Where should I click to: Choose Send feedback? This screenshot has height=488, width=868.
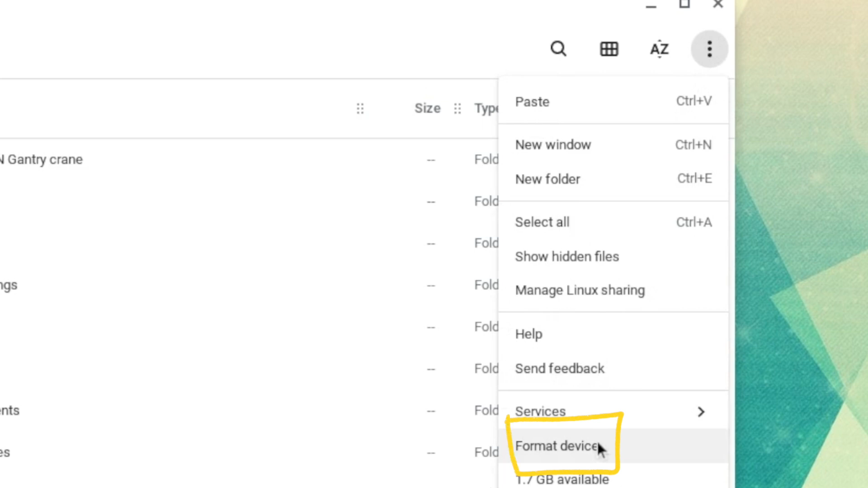pos(560,368)
